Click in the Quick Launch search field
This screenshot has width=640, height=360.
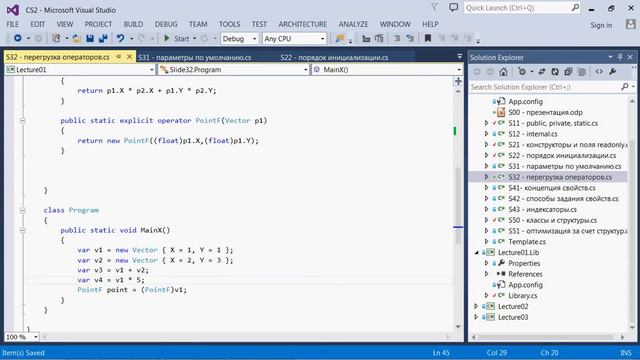[x=522, y=8]
